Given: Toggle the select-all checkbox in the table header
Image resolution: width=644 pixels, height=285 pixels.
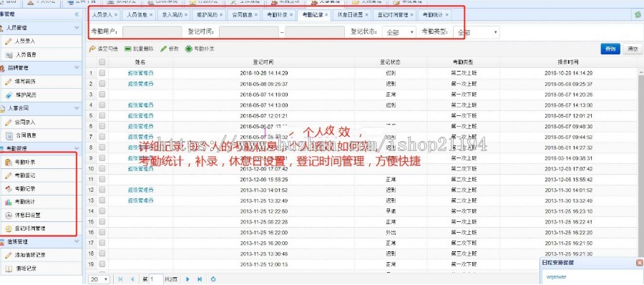Looking at the screenshot, I should point(102,62).
